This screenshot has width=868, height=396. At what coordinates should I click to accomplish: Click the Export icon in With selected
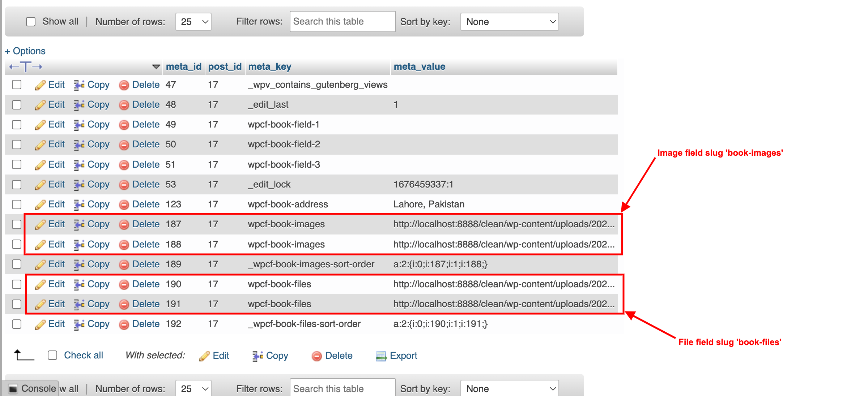coord(381,356)
